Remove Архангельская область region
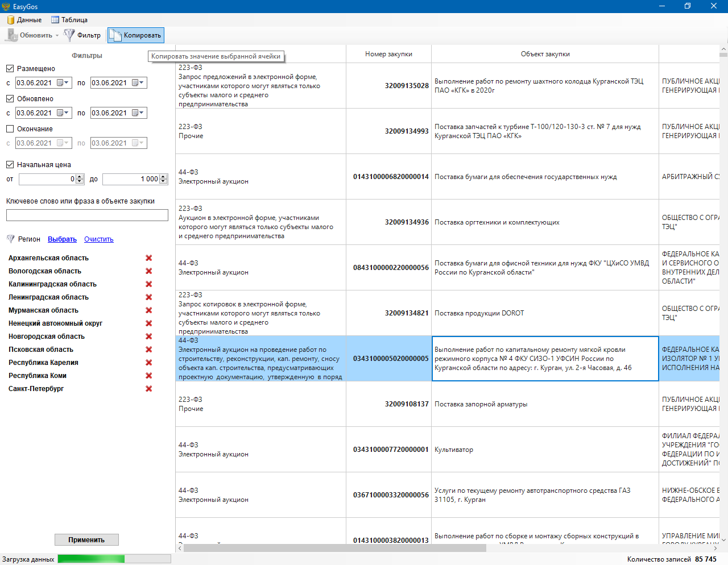 tap(149, 258)
